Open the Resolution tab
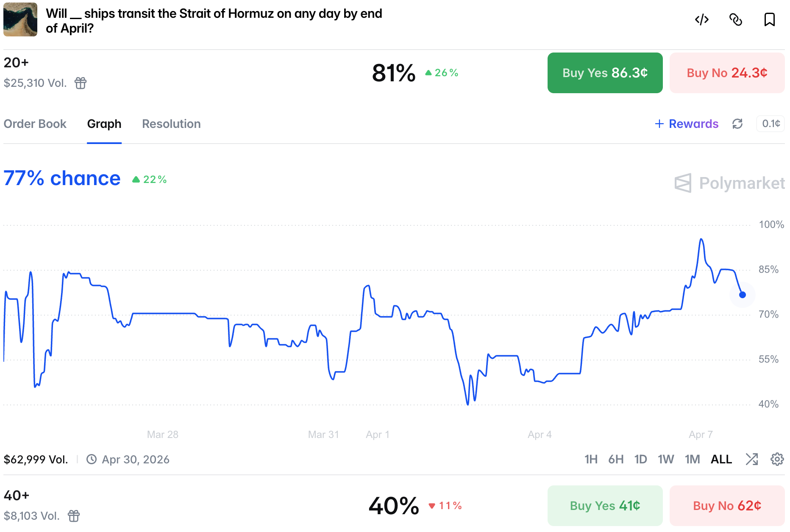The width and height of the screenshot is (790, 532). tap(171, 124)
